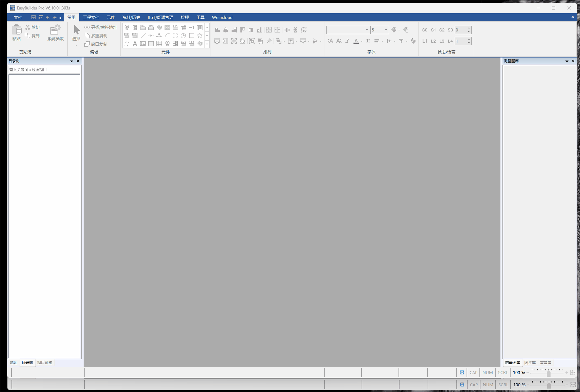Open the font size dropdown showing 5
The height and width of the screenshot is (392, 580).
click(x=386, y=30)
